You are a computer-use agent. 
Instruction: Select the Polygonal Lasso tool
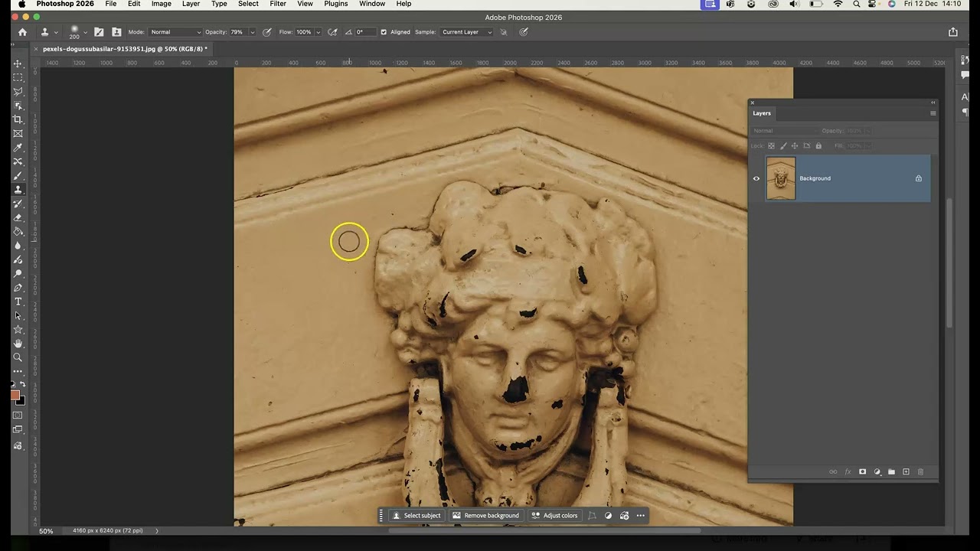18,91
